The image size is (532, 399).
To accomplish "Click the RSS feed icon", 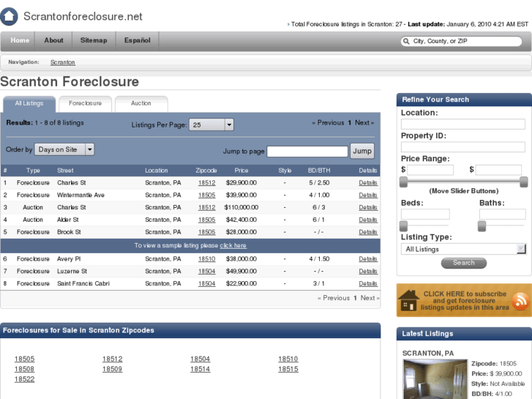I will [x=520, y=301].
